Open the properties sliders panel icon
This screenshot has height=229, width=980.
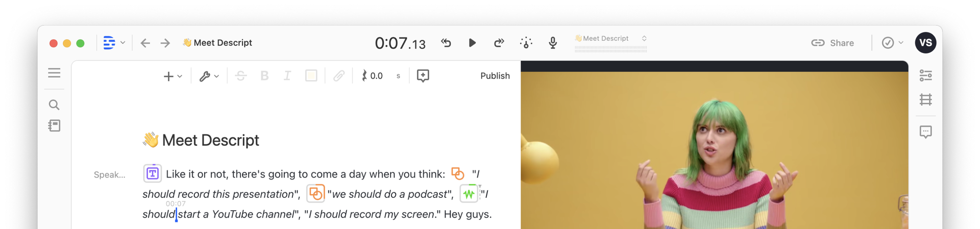pos(925,75)
